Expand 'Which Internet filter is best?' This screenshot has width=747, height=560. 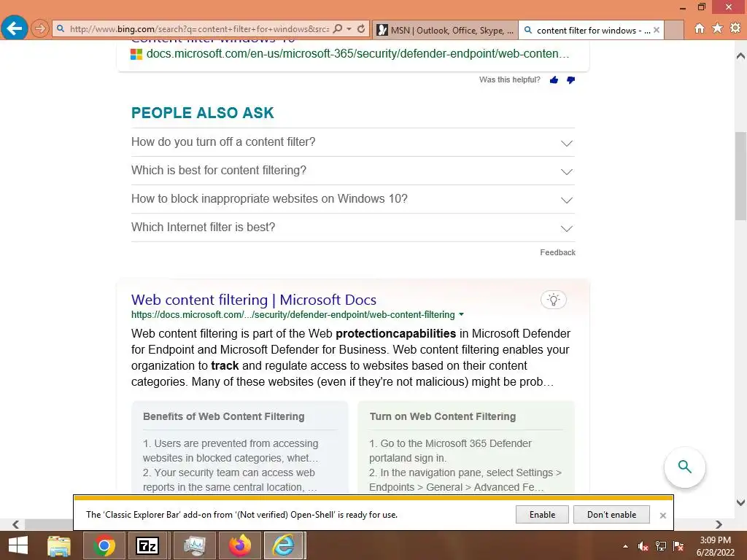coord(353,227)
